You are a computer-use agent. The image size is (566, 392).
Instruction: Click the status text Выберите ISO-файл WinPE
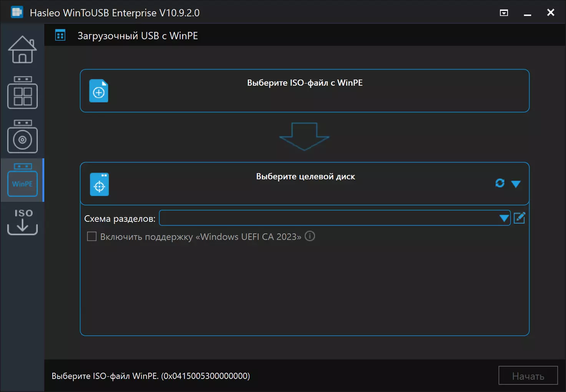pos(151,376)
